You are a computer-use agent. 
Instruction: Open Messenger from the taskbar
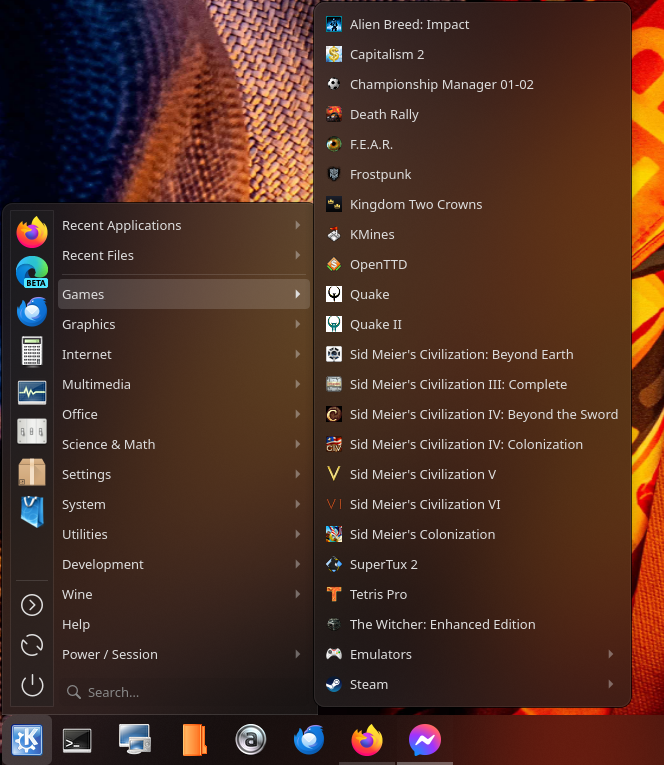pyautogui.click(x=425, y=740)
